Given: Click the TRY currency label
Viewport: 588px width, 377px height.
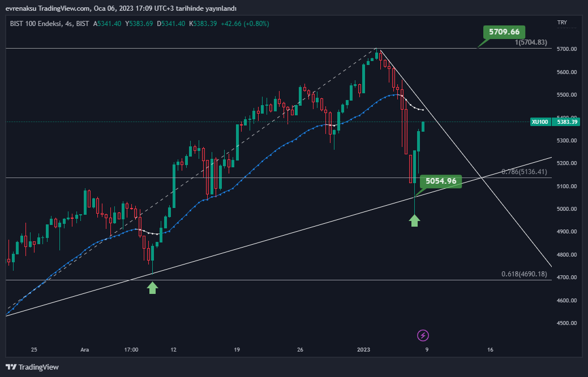Looking at the screenshot, I should [562, 23].
